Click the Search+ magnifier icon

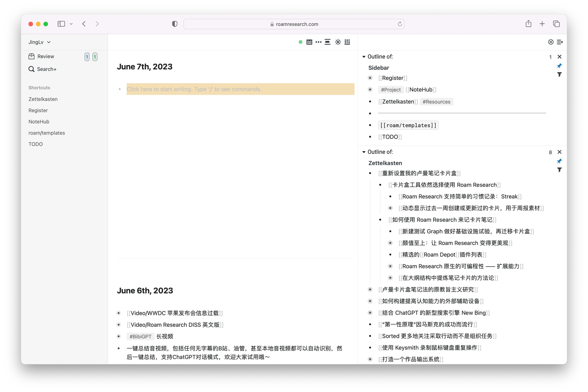pyautogui.click(x=31, y=69)
